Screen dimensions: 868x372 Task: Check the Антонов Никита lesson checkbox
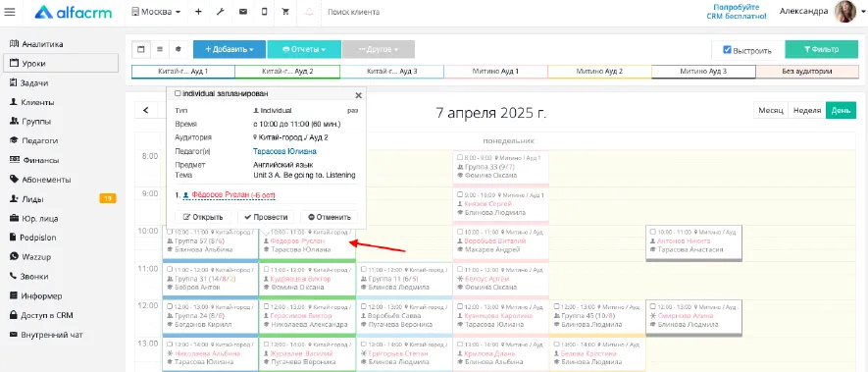(x=653, y=233)
